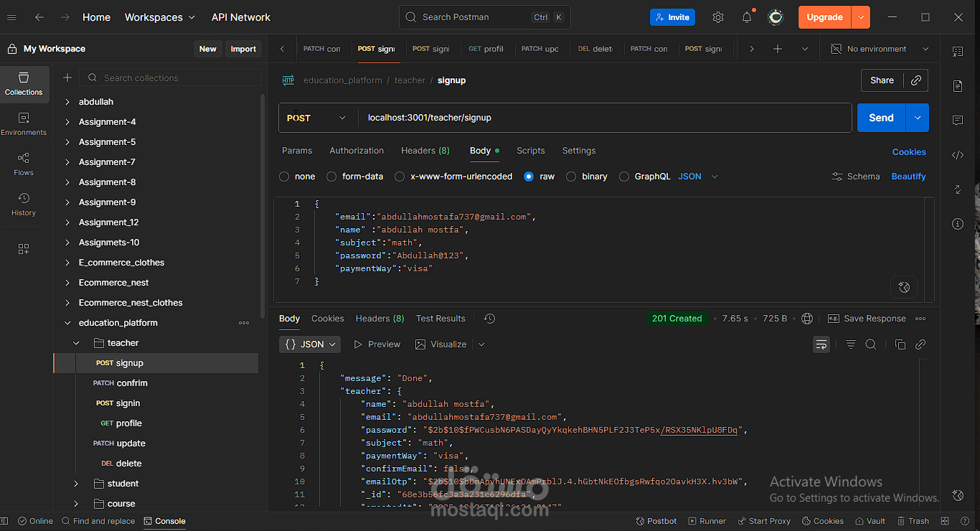Select the none body type radio
The width and height of the screenshot is (980, 531).
[284, 177]
